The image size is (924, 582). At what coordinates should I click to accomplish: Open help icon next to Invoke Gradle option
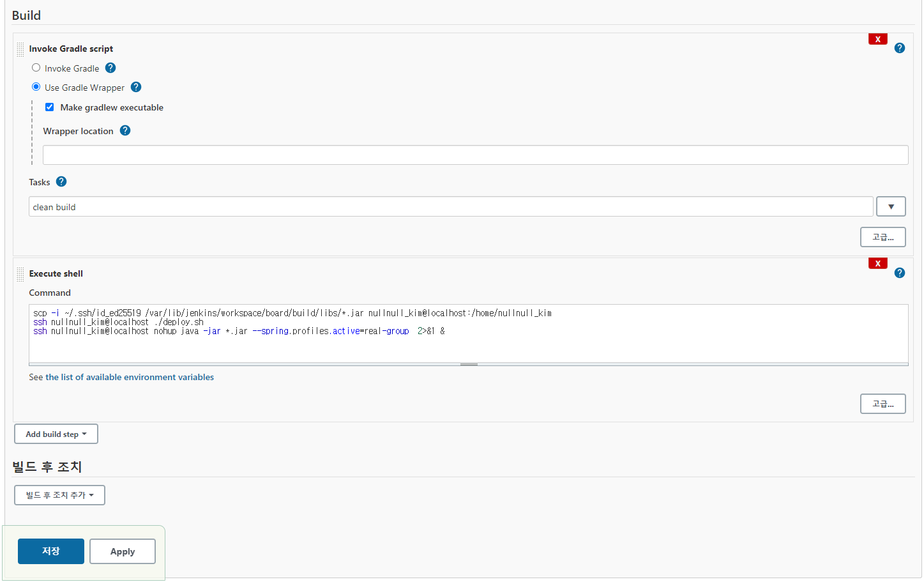(x=110, y=68)
